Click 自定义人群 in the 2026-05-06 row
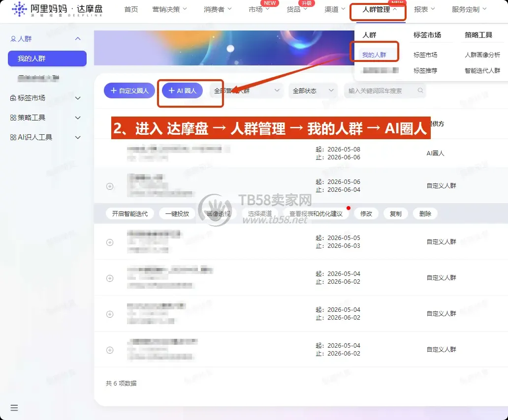The height and width of the screenshot is (420, 508). pos(441,186)
